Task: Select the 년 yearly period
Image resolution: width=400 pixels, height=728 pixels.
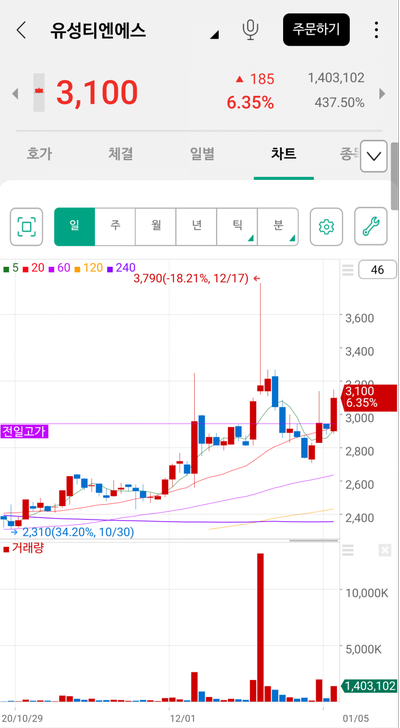Action: pos(196,226)
